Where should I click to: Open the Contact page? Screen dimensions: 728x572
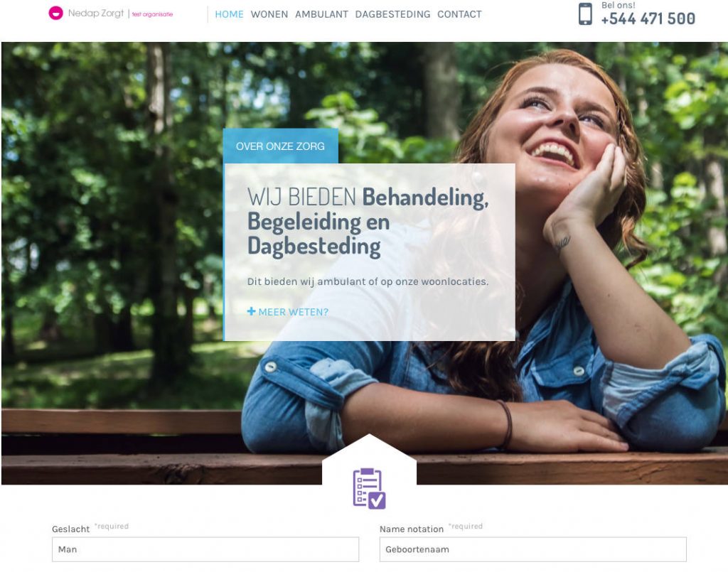[x=459, y=14]
